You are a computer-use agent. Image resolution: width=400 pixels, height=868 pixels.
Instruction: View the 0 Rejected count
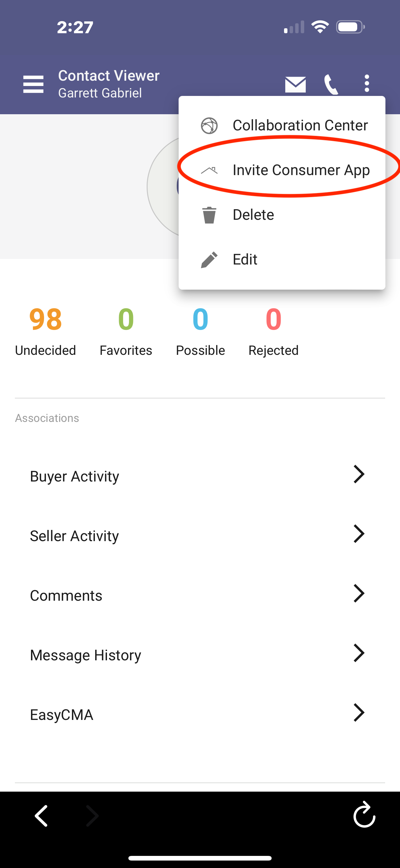click(273, 332)
